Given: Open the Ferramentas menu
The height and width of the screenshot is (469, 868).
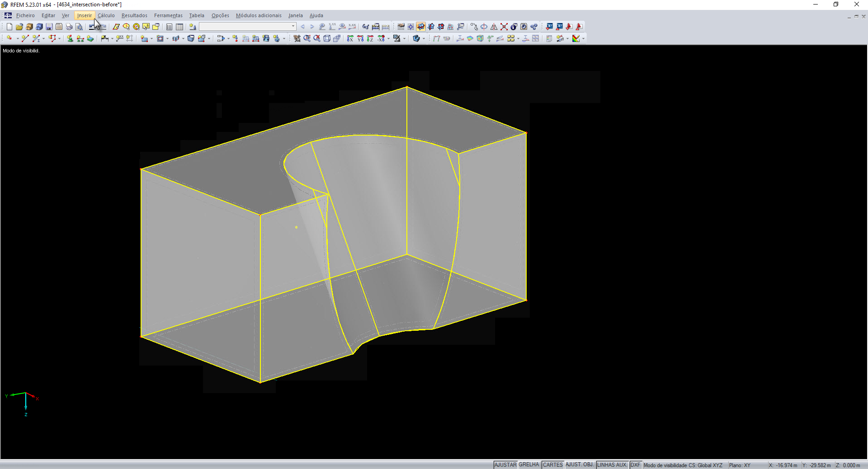Looking at the screenshot, I should (x=168, y=15).
